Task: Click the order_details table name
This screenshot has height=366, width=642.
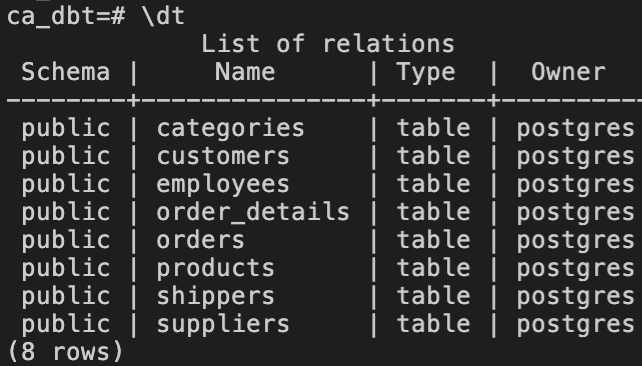Action: point(253,212)
